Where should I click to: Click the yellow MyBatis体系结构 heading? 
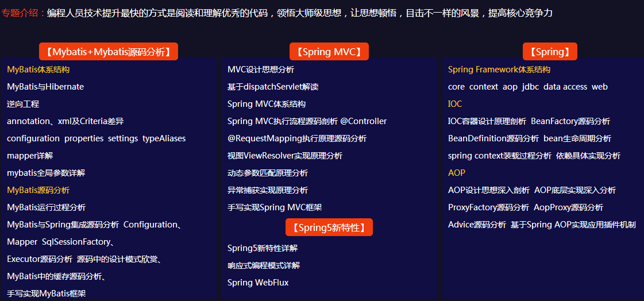(38, 70)
